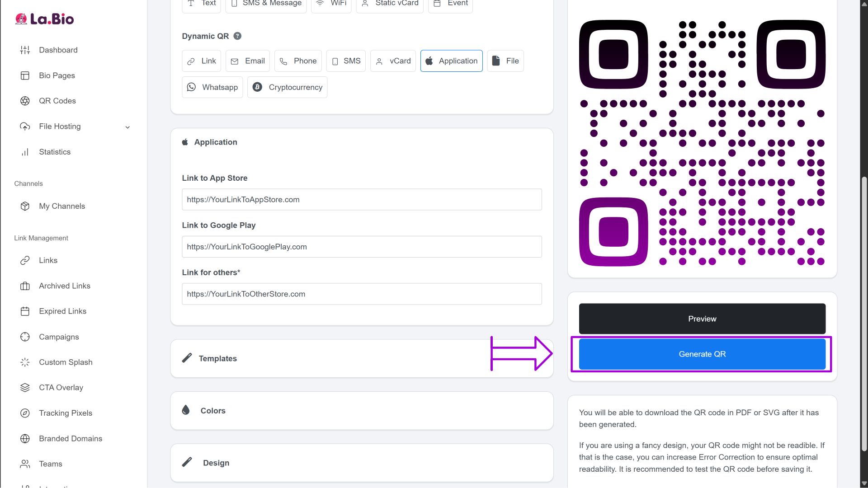Click the Dynamic QR help question icon
The image size is (868, 488).
237,36
